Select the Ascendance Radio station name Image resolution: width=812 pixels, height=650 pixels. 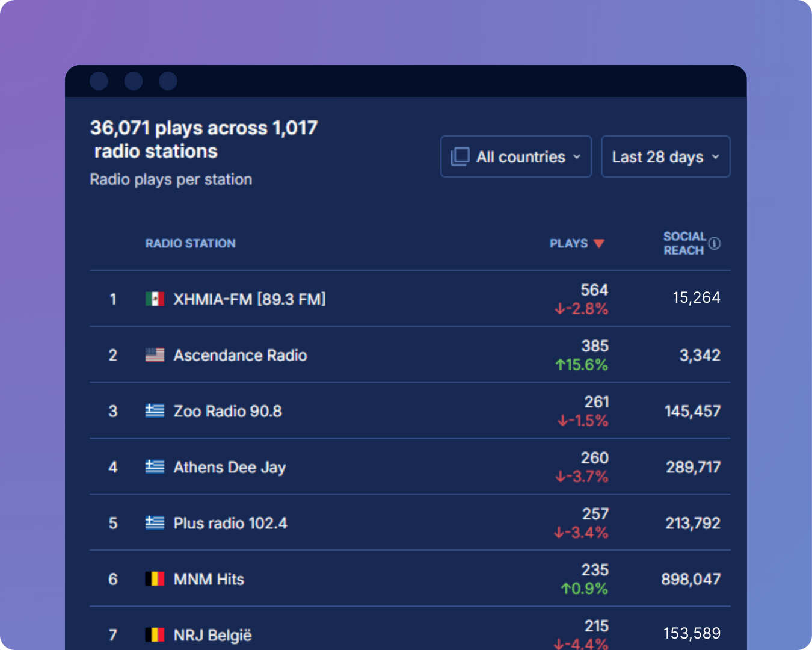pyautogui.click(x=240, y=355)
